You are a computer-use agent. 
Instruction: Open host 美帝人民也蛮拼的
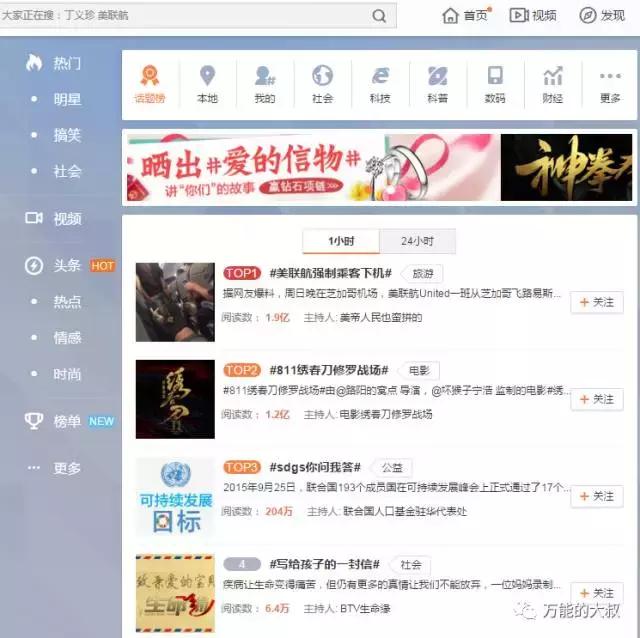[380, 318]
